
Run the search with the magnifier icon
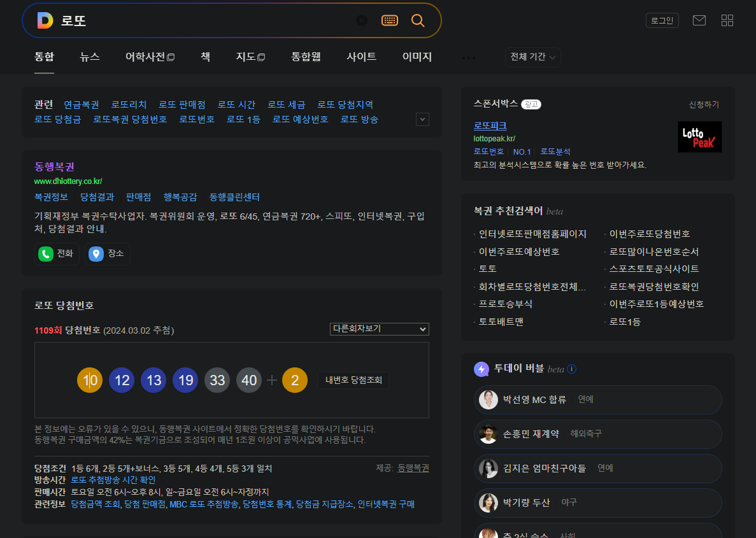coord(418,20)
